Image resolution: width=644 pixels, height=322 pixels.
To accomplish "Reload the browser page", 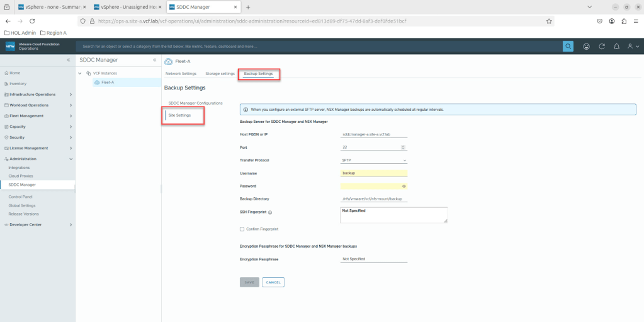I will 32,21.
